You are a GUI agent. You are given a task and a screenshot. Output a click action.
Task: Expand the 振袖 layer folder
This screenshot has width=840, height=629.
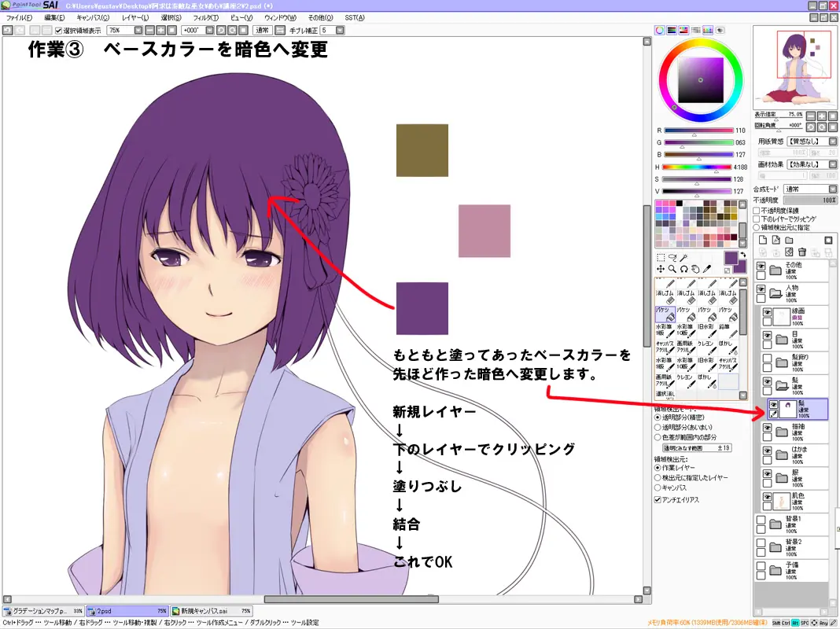click(782, 432)
